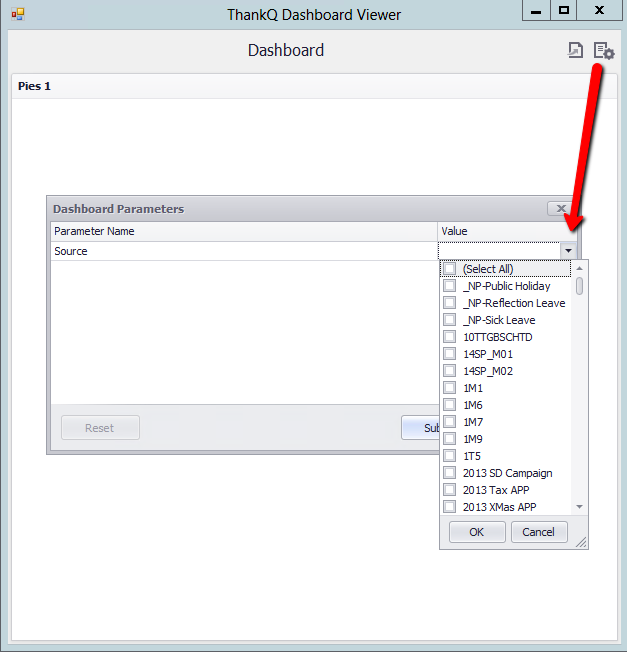Maximize the ThankQ Dashboard Viewer window
This screenshot has width=627, height=653.
(x=564, y=10)
